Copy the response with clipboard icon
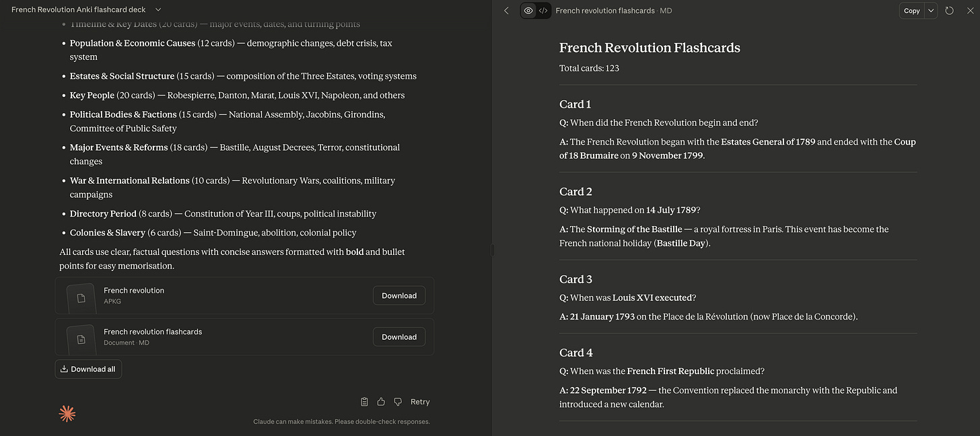Image resolution: width=980 pixels, height=436 pixels. pos(364,402)
